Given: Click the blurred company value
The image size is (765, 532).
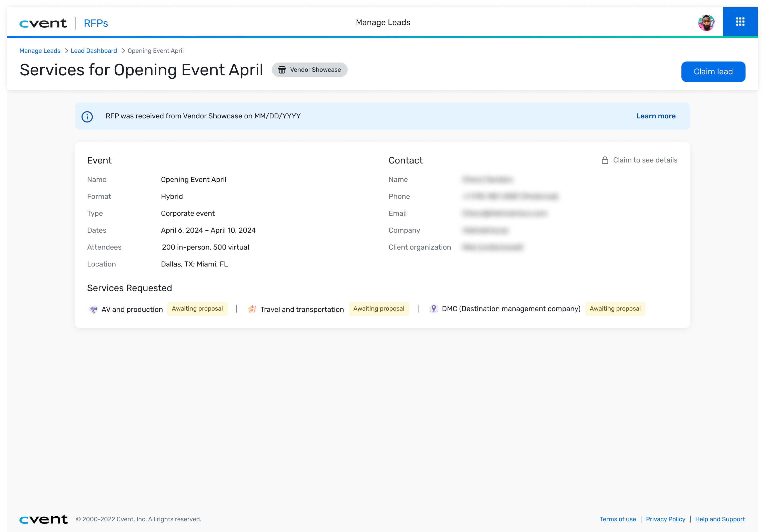Looking at the screenshot, I should [486, 230].
